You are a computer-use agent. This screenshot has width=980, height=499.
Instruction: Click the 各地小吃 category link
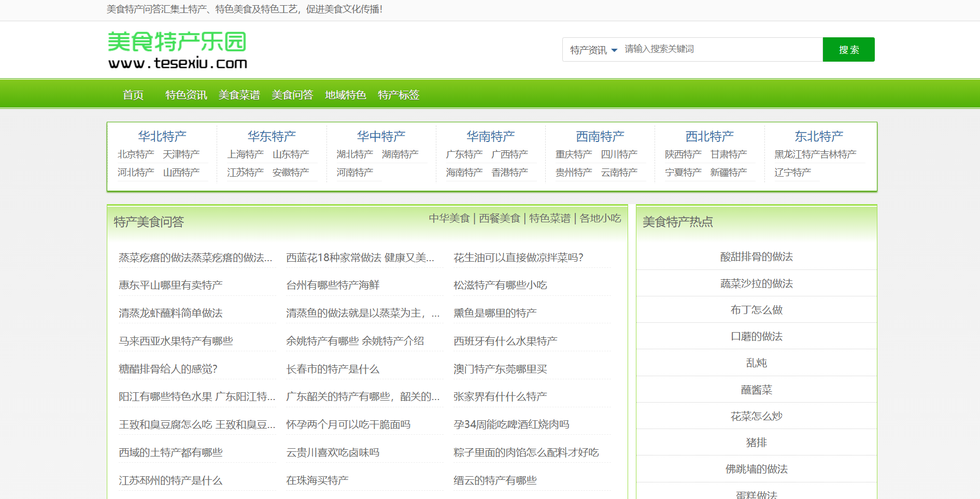pyautogui.click(x=600, y=218)
